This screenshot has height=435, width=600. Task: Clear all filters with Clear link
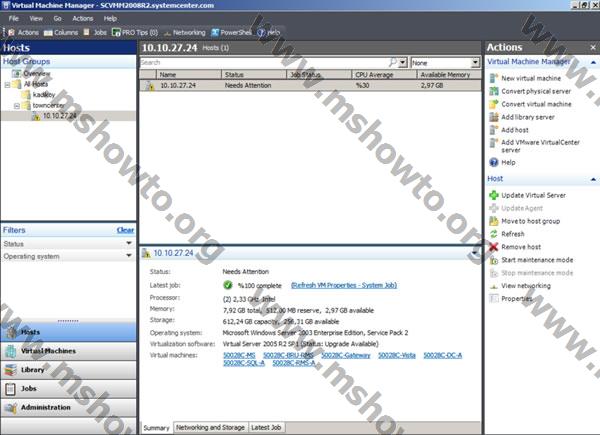click(x=125, y=230)
